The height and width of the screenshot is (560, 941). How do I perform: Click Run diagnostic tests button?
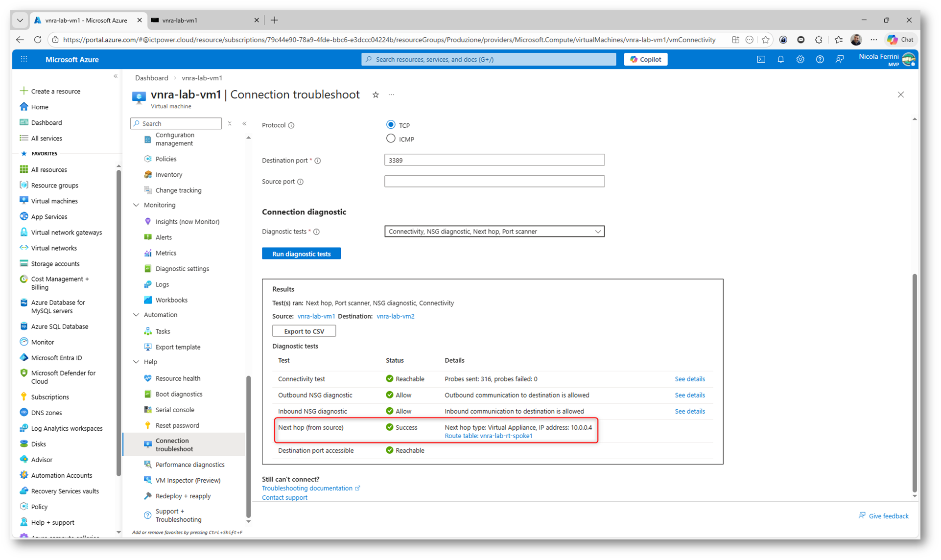pyautogui.click(x=301, y=254)
